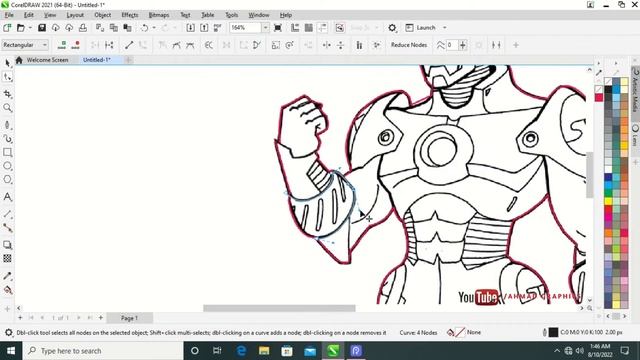Image resolution: width=640 pixels, height=360 pixels.
Task: Expand the Open file arrow dropdown
Action: tap(30, 28)
